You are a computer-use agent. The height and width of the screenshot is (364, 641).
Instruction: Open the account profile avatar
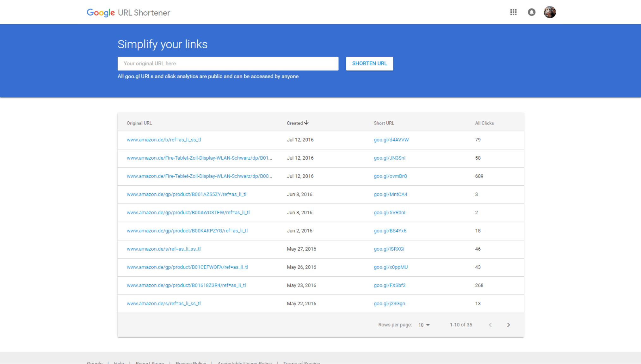coord(550,12)
